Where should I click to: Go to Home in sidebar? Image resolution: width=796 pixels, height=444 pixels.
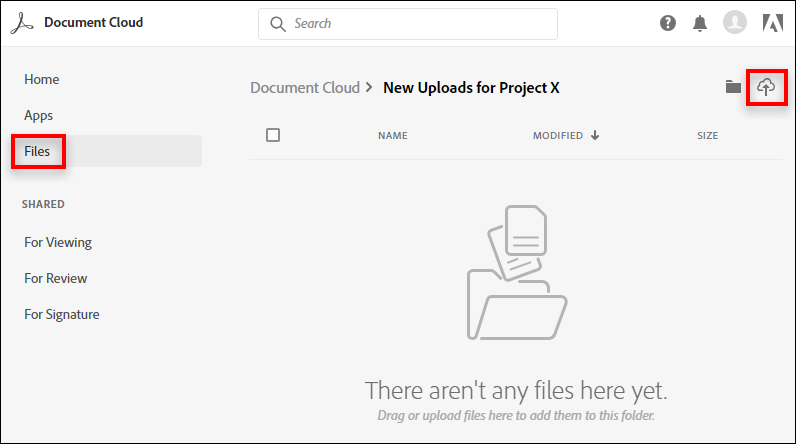coord(42,79)
